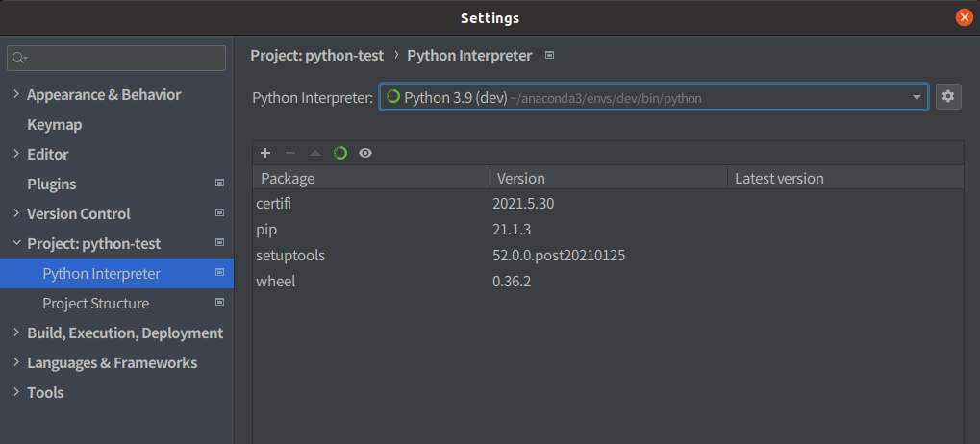Collapse the Project: python-test section

pyautogui.click(x=16, y=243)
